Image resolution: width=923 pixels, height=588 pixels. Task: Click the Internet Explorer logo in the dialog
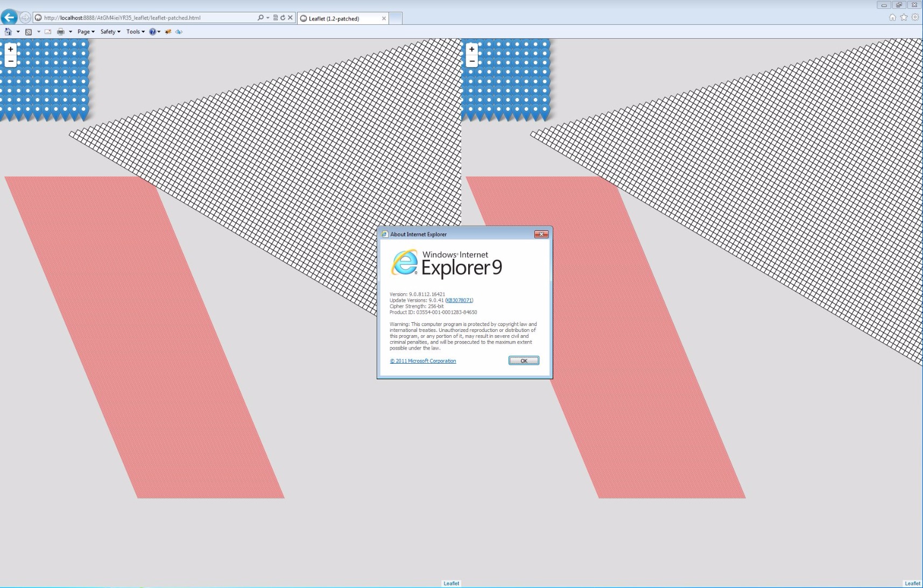pyautogui.click(x=405, y=263)
